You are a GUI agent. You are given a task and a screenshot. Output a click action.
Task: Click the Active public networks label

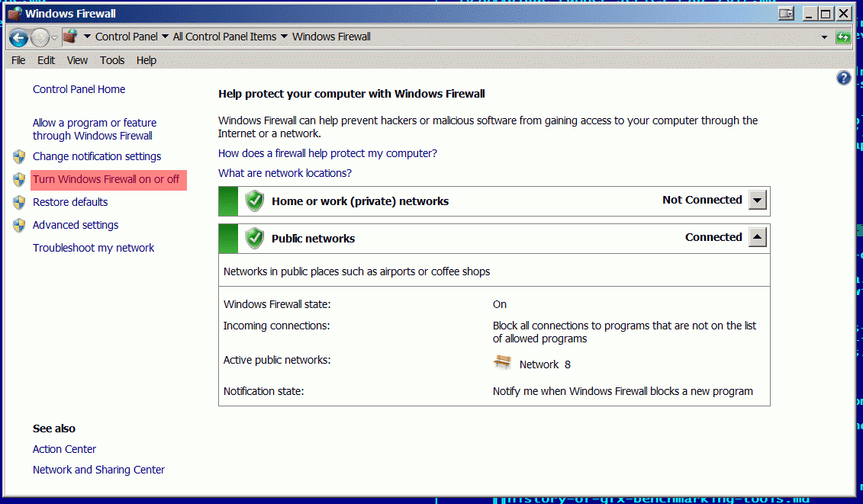point(277,360)
